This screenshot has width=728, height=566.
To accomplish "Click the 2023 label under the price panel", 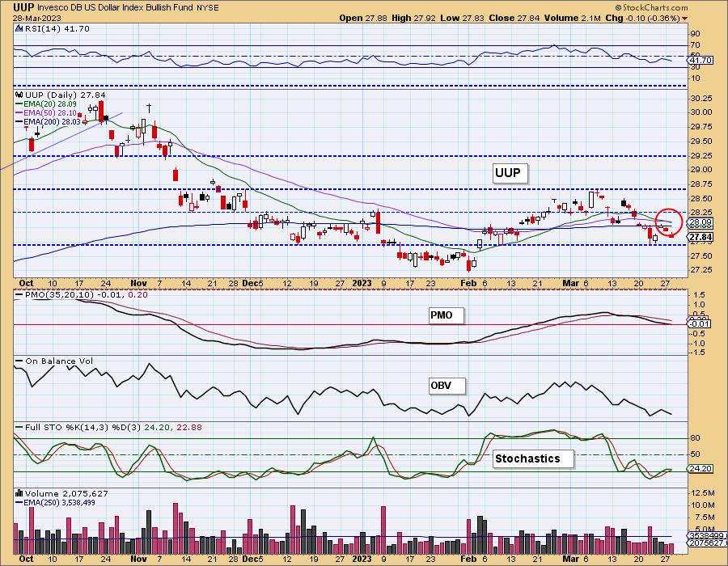I will (x=362, y=284).
